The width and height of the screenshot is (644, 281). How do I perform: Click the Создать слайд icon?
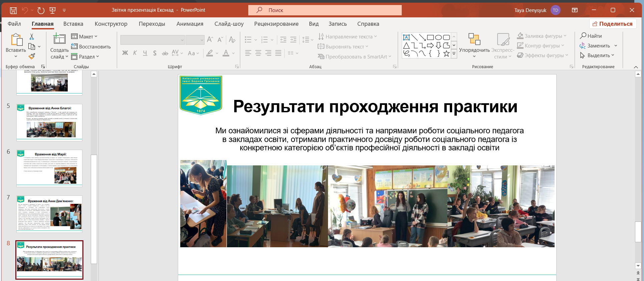[59, 39]
